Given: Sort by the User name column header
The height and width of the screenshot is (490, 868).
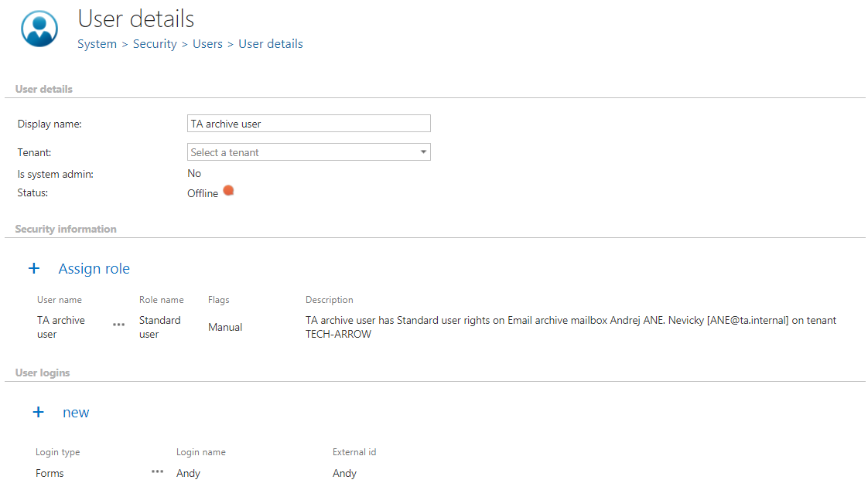Looking at the screenshot, I should [x=60, y=300].
